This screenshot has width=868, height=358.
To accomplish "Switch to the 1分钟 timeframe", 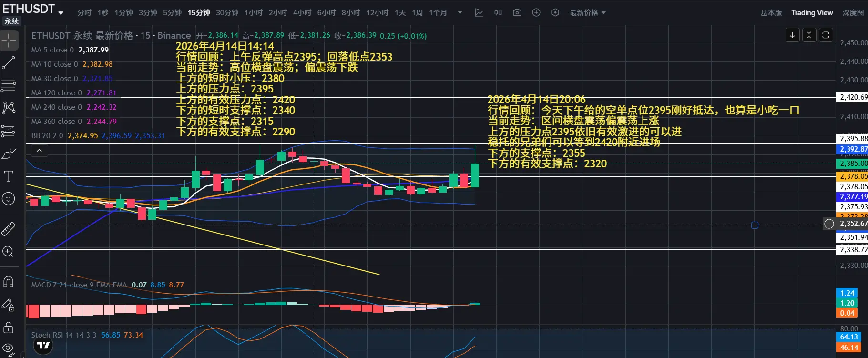I will coord(124,13).
